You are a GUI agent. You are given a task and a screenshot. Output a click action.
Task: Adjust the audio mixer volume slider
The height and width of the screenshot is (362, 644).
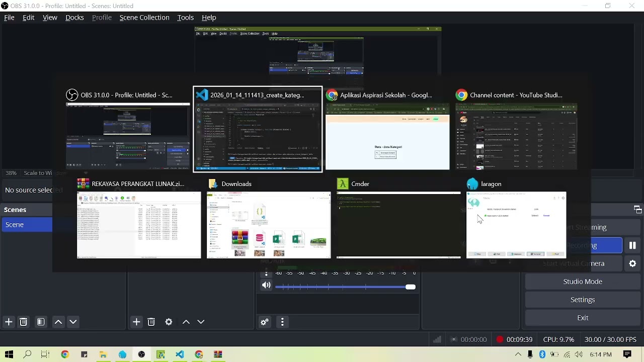[x=345, y=287]
